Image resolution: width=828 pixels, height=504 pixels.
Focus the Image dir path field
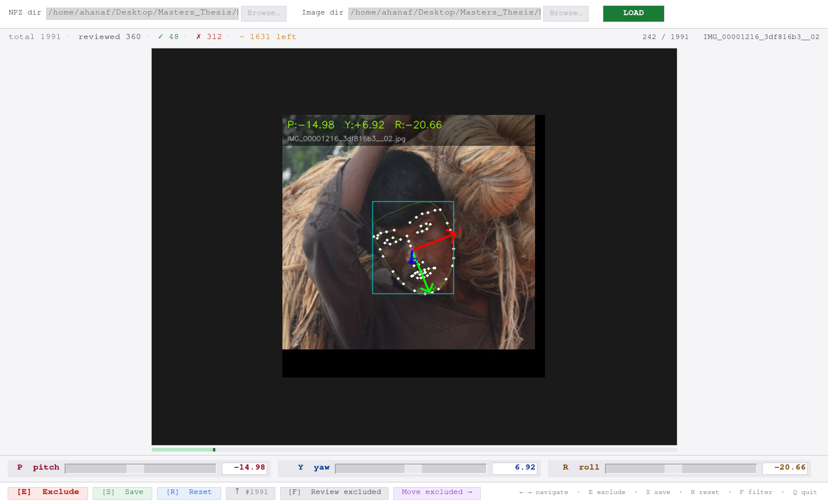pos(444,13)
